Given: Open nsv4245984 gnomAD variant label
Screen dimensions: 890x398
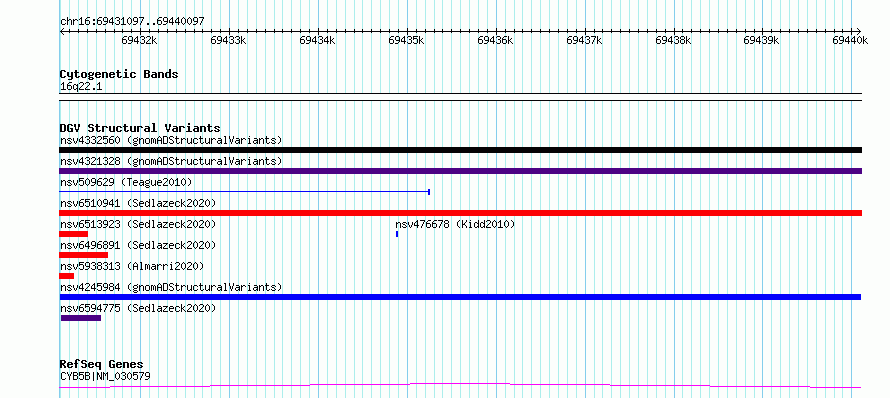Looking at the screenshot, I should pyautogui.click(x=171, y=287).
